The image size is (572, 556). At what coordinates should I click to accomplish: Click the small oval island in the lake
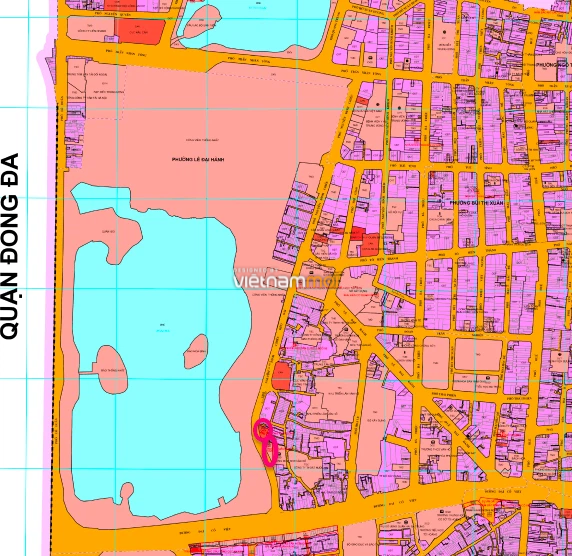pyautogui.click(x=196, y=351)
